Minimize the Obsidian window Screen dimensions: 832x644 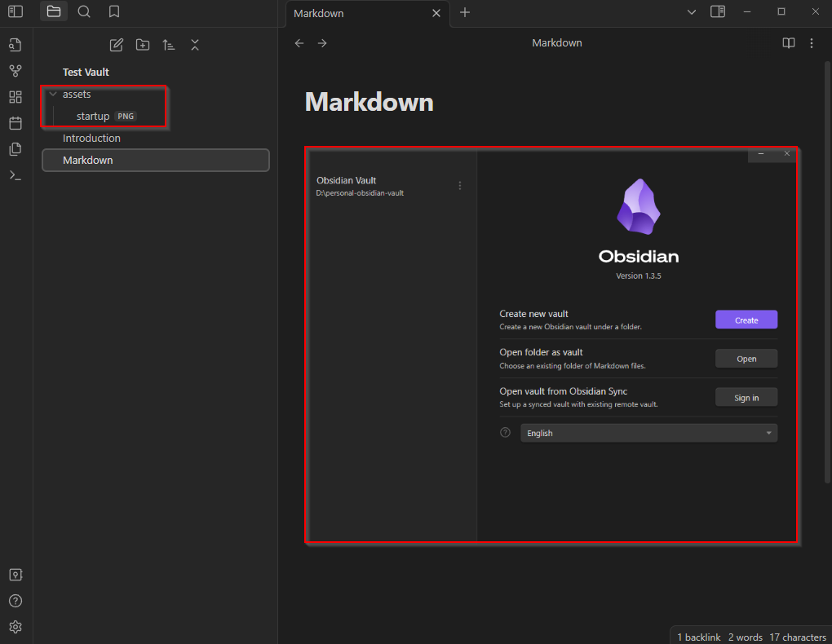pyautogui.click(x=747, y=11)
